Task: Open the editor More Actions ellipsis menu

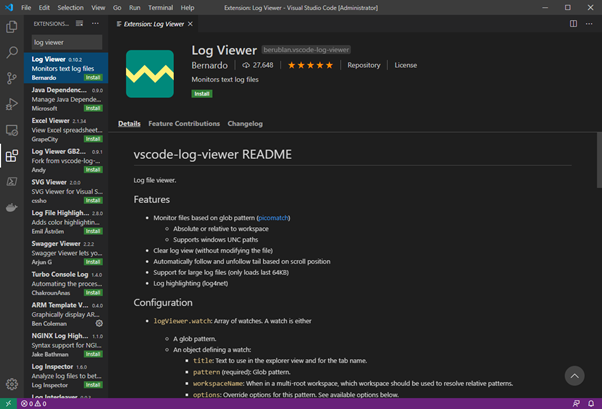Action: pyautogui.click(x=591, y=22)
